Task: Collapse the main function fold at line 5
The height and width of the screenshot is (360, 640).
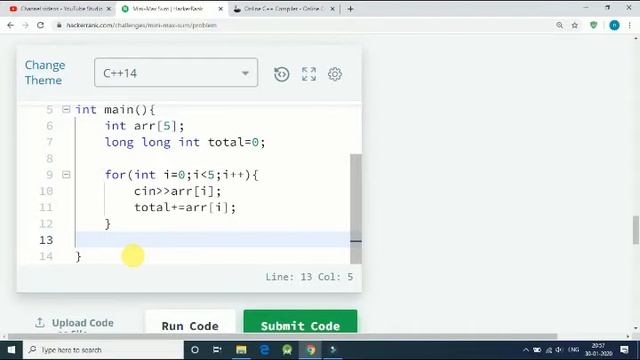Action: (x=66, y=109)
